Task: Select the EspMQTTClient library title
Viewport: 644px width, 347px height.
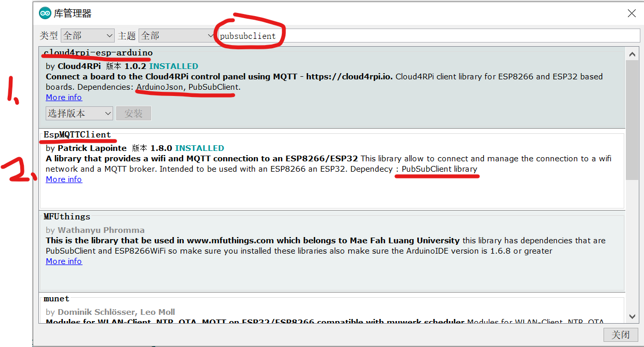Action: pos(77,135)
